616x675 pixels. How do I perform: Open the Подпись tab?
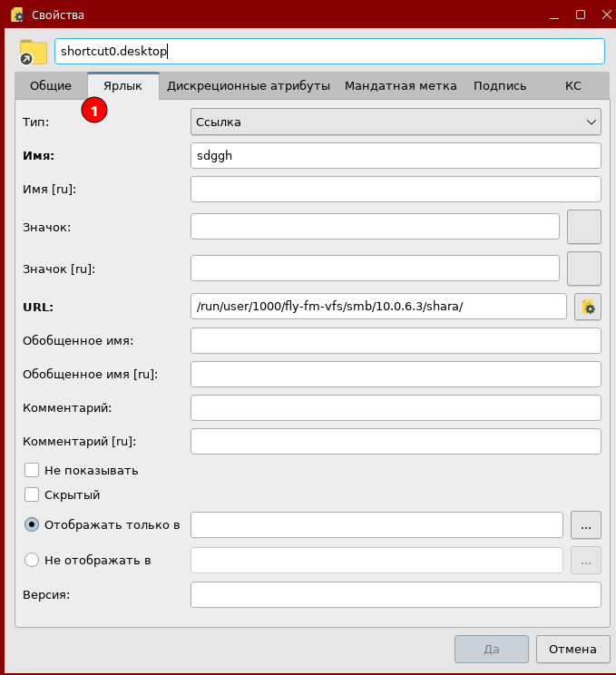click(x=499, y=86)
